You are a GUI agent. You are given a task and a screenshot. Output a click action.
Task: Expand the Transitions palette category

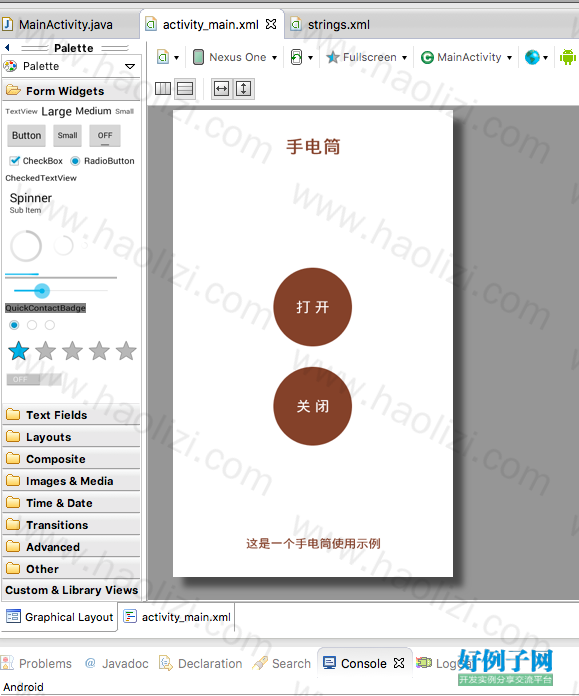pyautogui.click(x=71, y=525)
